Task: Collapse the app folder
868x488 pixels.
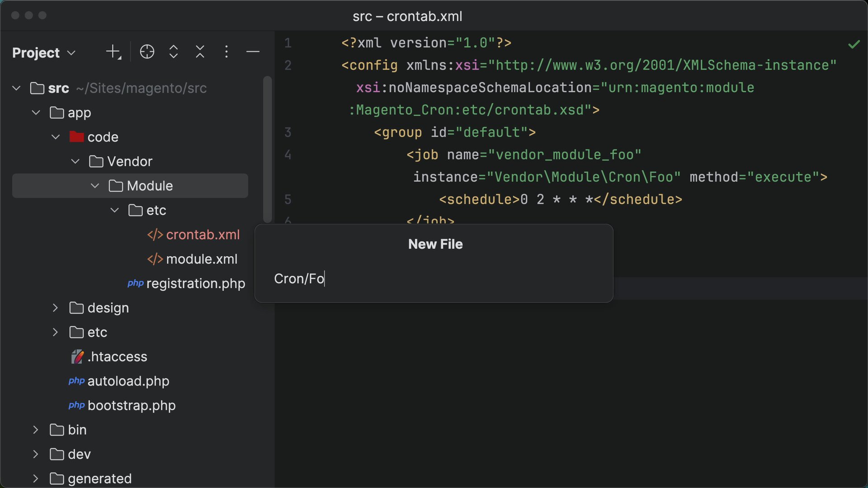Action: [x=36, y=113]
